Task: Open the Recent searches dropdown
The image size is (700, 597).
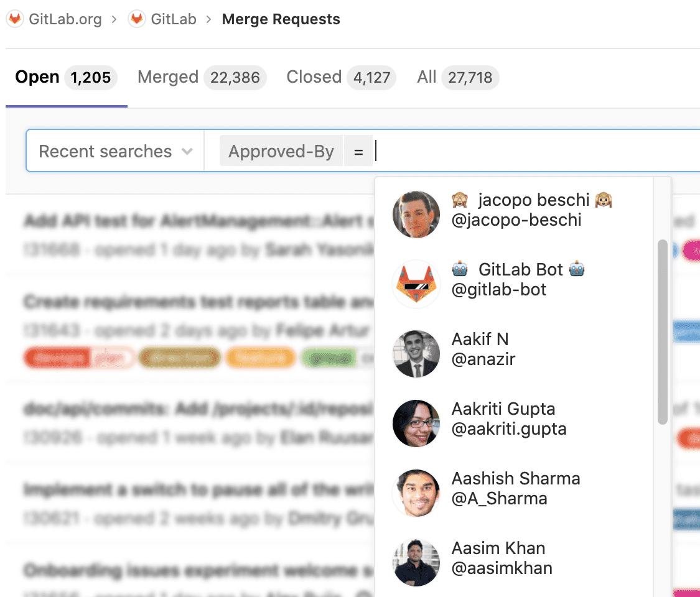Action: [114, 150]
